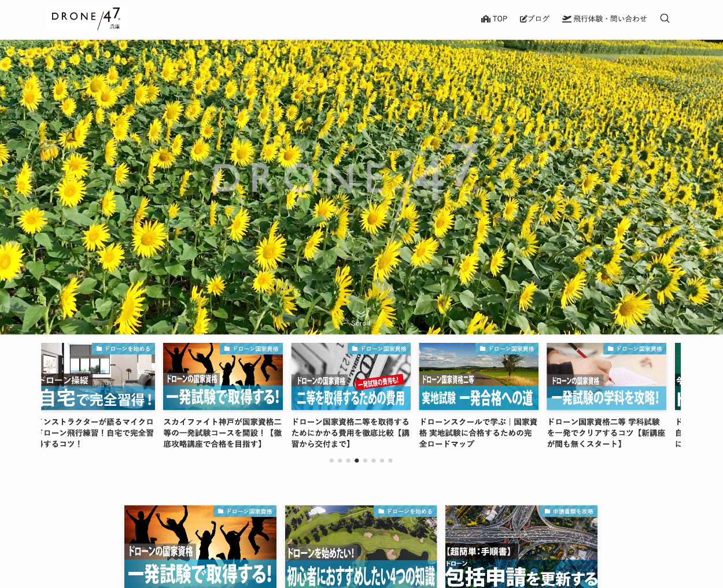Select the first carousel pagination dot
The width and height of the screenshot is (723, 588).
pyautogui.click(x=331, y=461)
